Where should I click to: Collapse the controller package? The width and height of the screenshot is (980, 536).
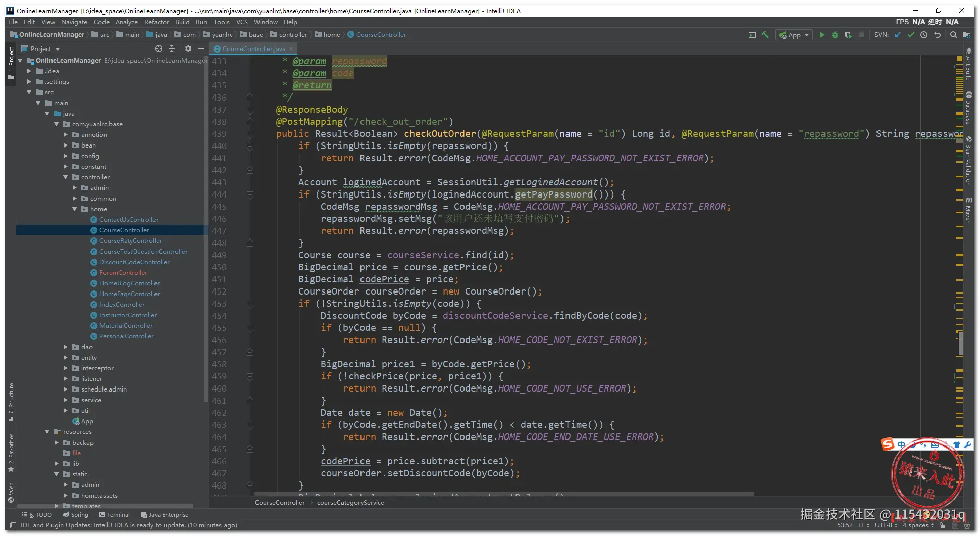point(66,177)
